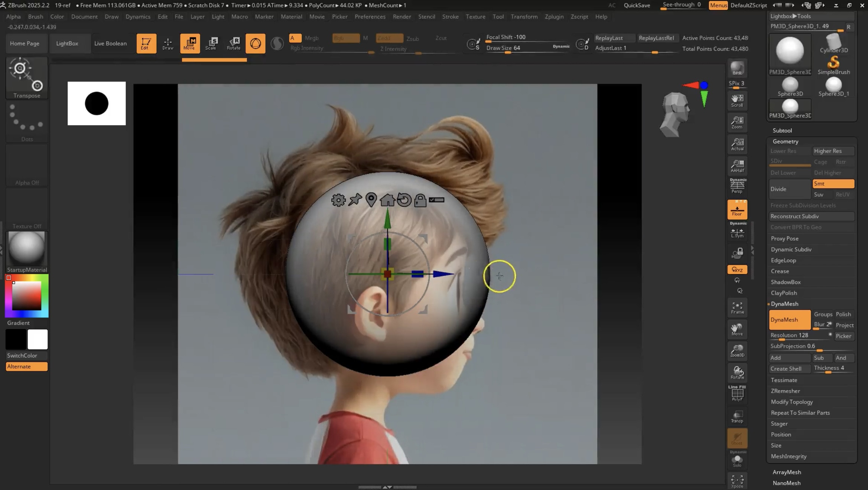This screenshot has height=490, width=868.
Task: Adjust DynaMesh Resolution slider
Action: pos(801,336)
